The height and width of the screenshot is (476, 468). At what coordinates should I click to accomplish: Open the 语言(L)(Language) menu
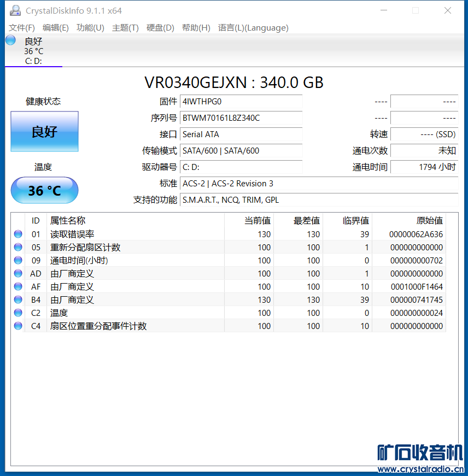click(253, 28)
